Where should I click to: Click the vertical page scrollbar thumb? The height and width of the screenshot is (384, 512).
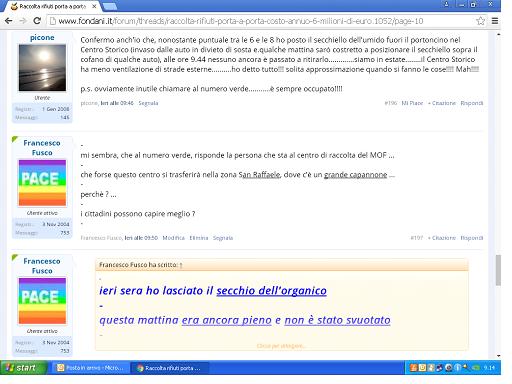[498, 270]
